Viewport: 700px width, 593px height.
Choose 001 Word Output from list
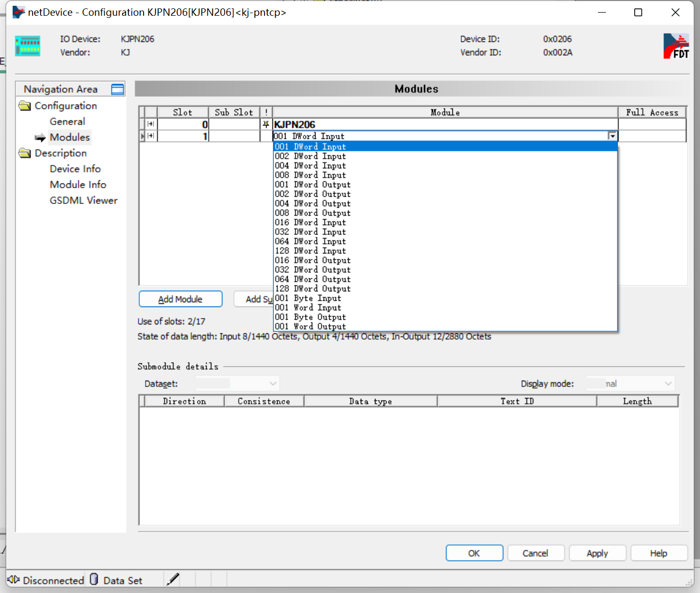pyautogui.click(x=445, y=326)
